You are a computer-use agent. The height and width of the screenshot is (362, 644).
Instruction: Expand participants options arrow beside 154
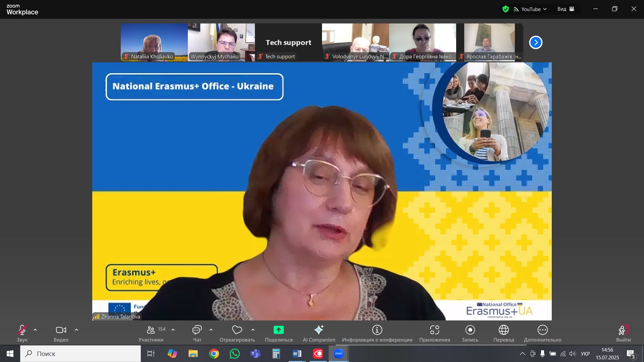coord(173,330)
